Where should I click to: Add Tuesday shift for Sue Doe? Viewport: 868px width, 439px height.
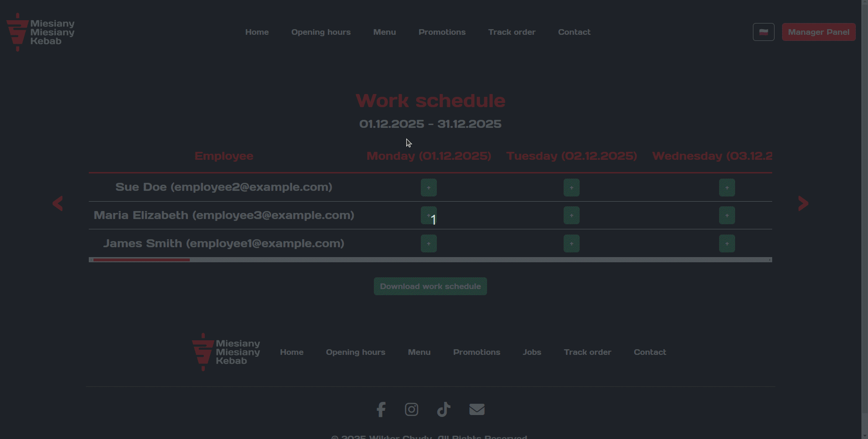(571, 188)
